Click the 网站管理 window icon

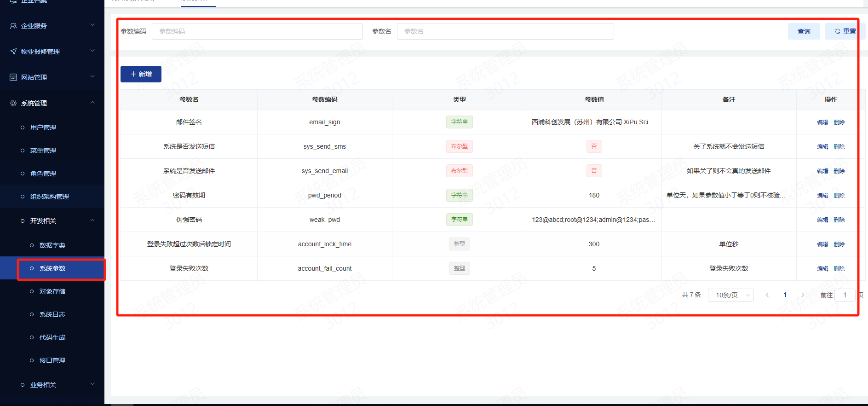tap(13, 77)
